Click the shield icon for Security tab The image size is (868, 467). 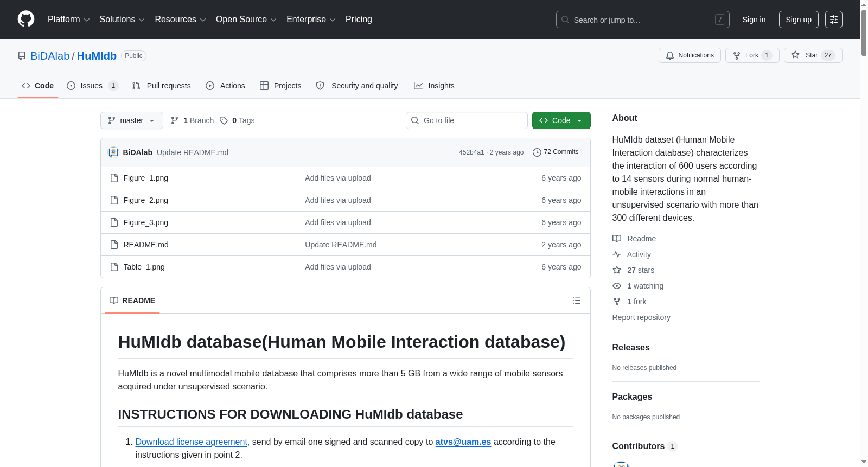pyautogui.click(x=320, y=86)
